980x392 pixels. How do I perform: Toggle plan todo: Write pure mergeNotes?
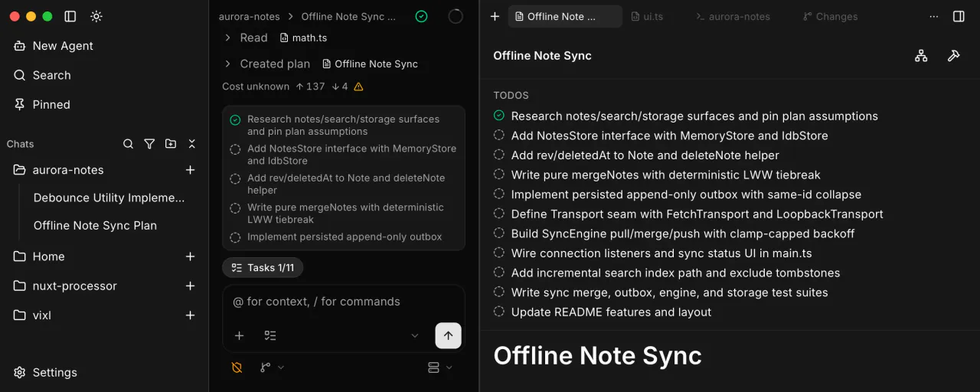pos(499,175)
